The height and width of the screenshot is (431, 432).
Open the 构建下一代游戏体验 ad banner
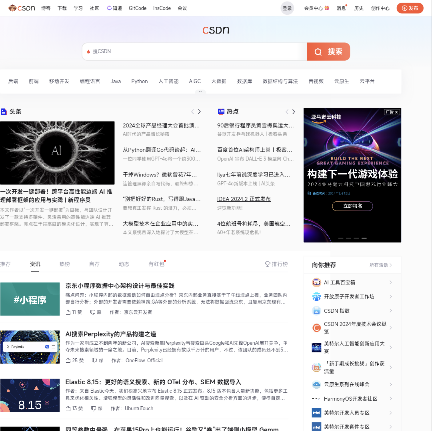coord(352,174)
